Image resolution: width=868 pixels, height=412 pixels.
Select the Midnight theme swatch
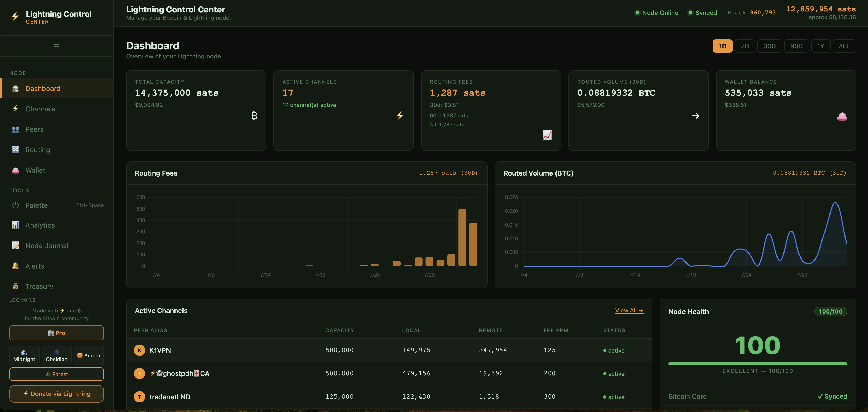[24, 355]
